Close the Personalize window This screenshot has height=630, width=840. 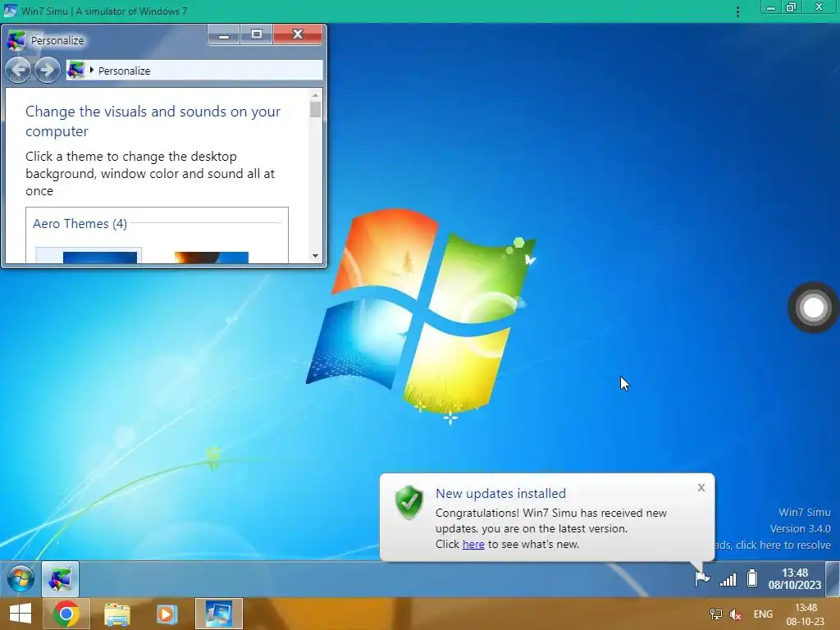coord(298,34)
